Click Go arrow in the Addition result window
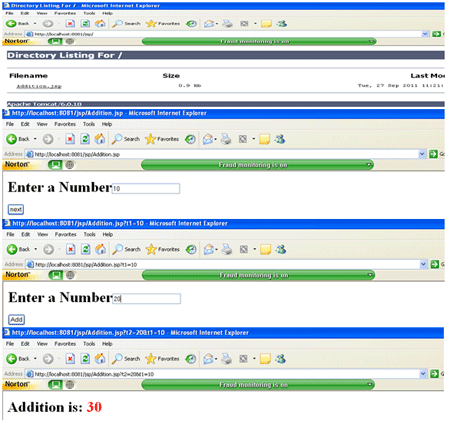This screenshot has width=450, height=431. [x=434, y=374]
